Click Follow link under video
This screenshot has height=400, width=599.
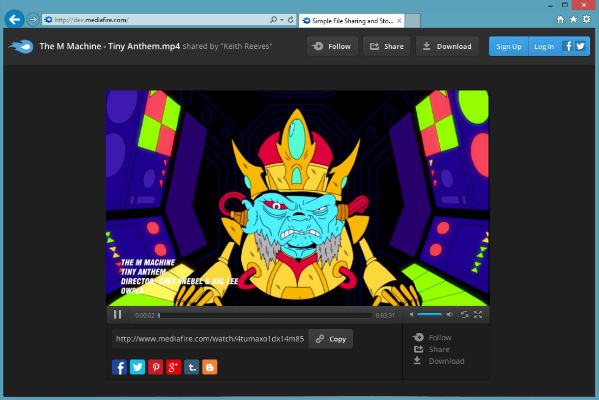pos(432,337)
